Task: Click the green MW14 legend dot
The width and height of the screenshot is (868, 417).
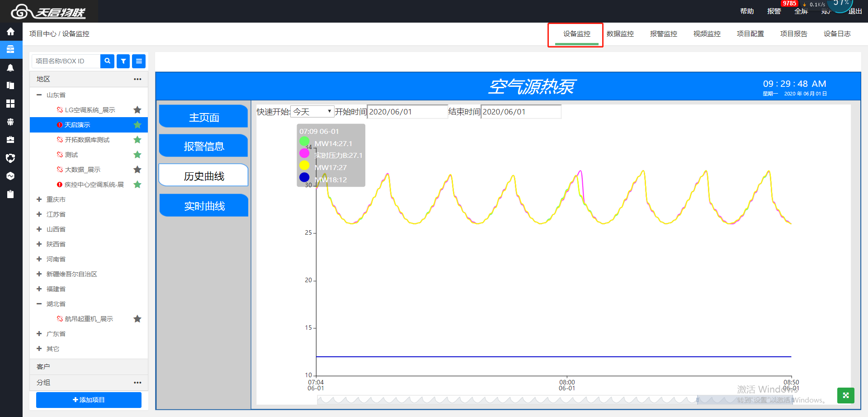Action: pos(304,141)
